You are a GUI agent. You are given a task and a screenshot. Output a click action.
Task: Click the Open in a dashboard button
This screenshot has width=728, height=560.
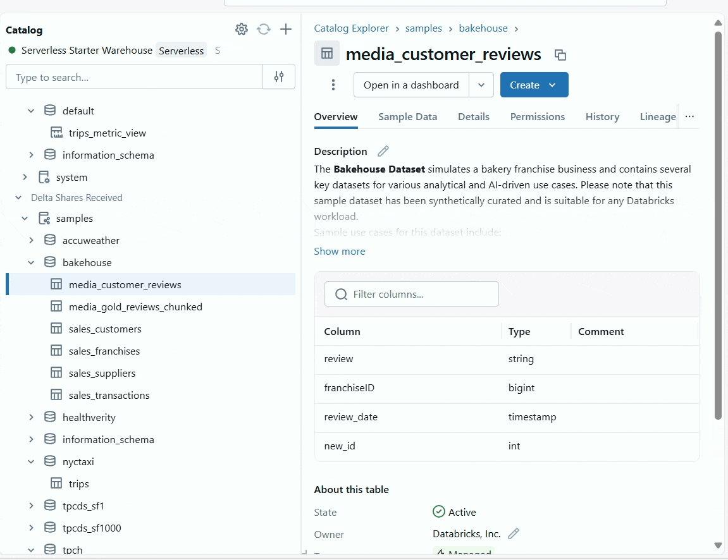point(411,85)
